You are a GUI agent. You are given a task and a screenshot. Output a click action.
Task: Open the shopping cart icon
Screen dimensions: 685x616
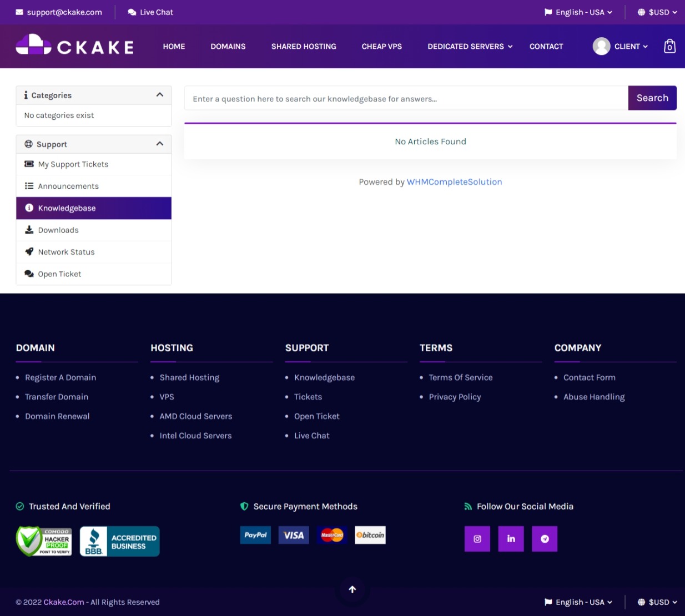[669, 46]
